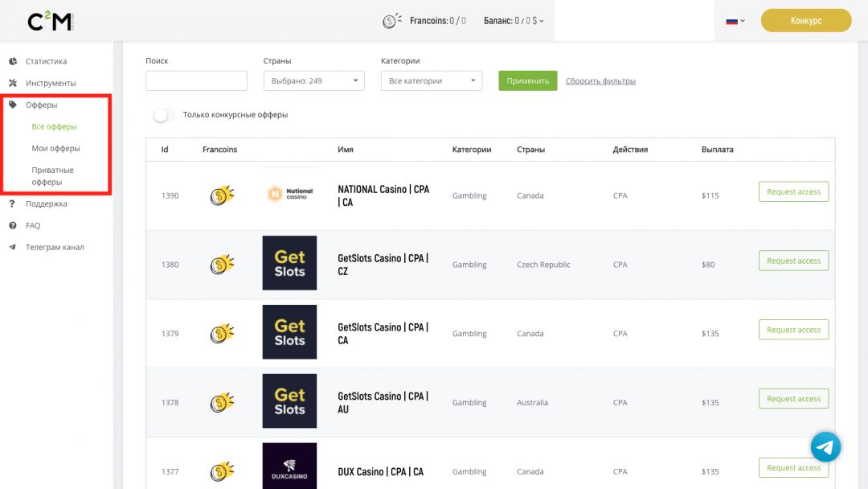Select Мои офферы submenu item
Image resolution: width=868 pixels, height=489 pixels.
(56, 149)
